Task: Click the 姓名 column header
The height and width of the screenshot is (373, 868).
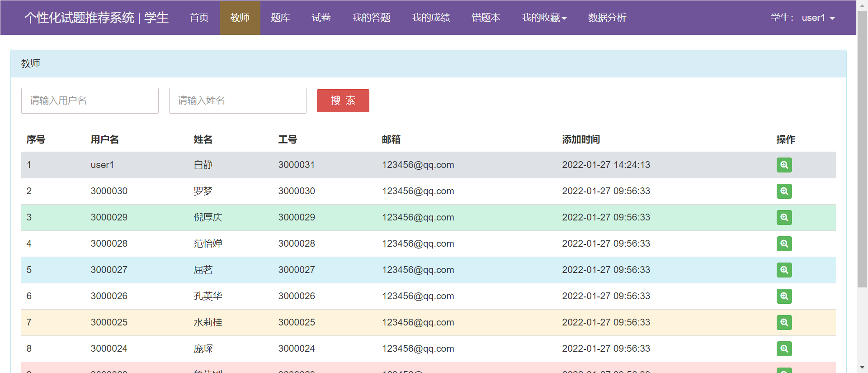Action: tap(203, 139)
